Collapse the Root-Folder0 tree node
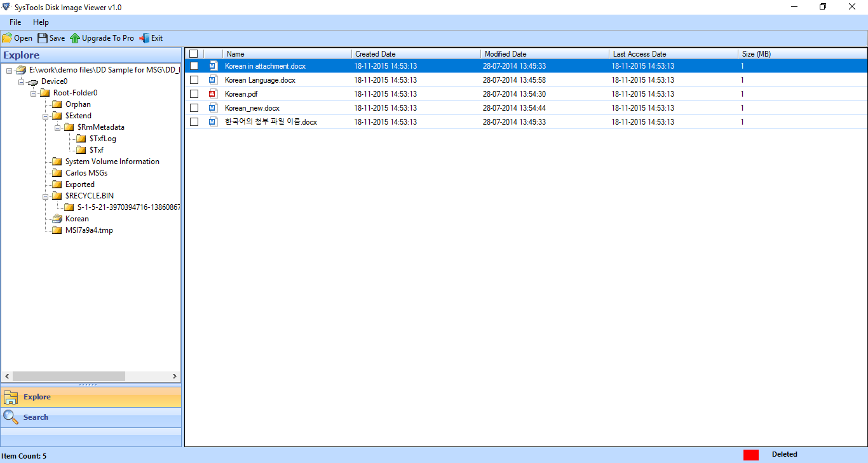The width and height of the screenshot is (868, 463). pos(33,93)
